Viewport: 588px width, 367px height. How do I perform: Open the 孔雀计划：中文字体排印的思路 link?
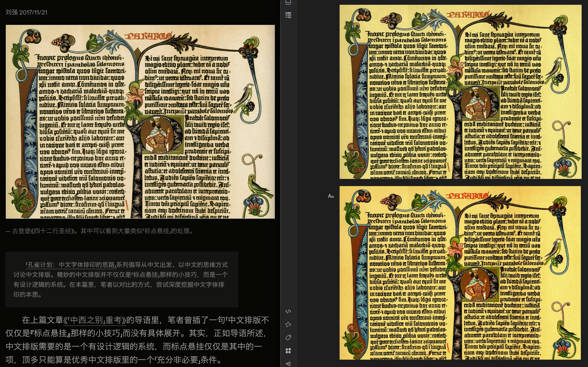tap(71, 265)
